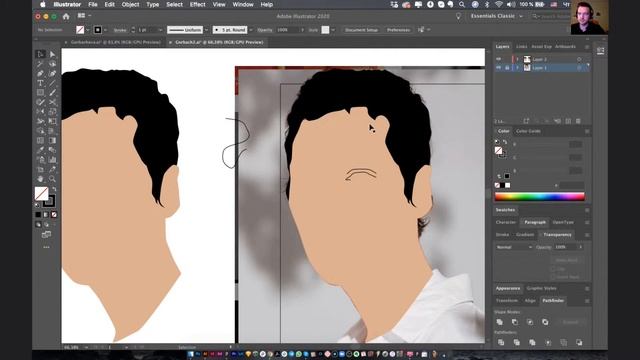640x360 pixels.
Task: Toggle visibility eye of Layer 1
Action: [498, 68]
